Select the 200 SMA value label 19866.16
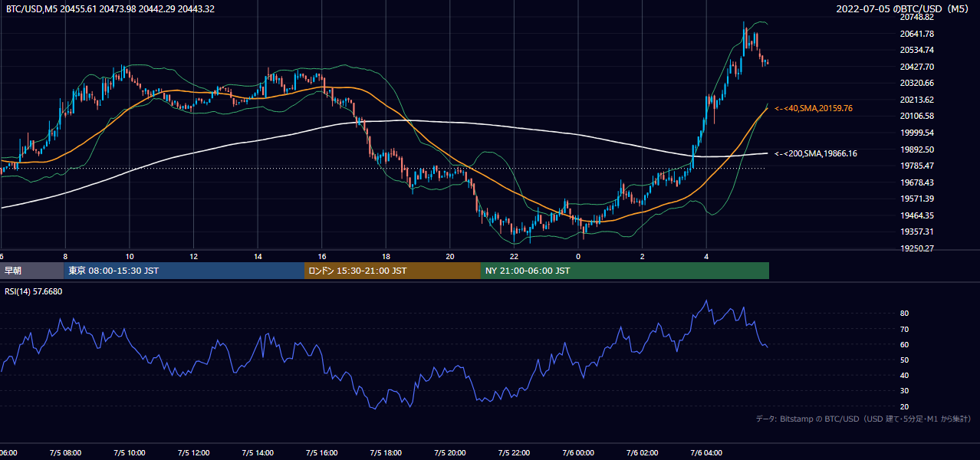980x460 pixels. 816,154
